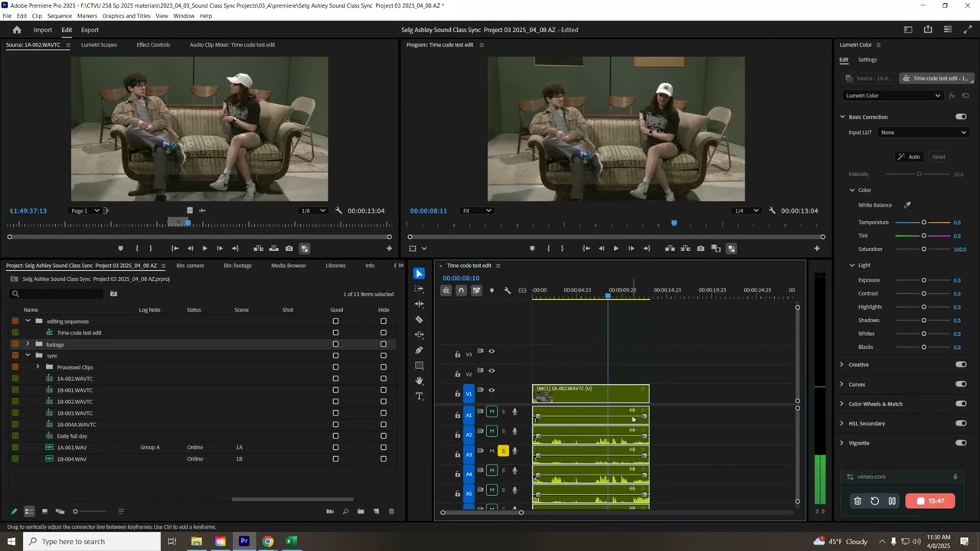Toggle insert sequences as nests button
980x551 pixels.
tap(446, 291)
